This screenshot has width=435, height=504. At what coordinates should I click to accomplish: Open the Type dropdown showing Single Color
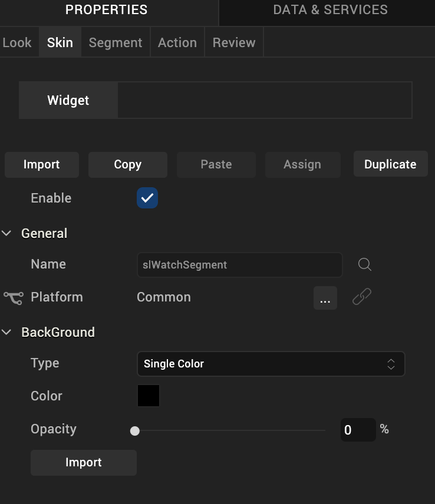point(271,364)
